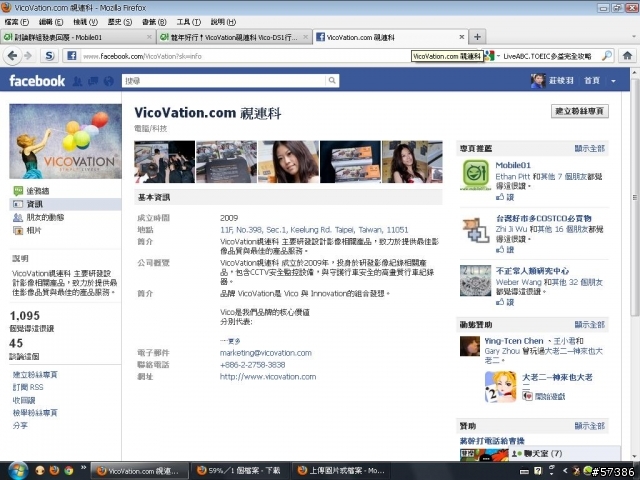
Task: Click the game card icon 大老二
Action: tap(500, 387)
